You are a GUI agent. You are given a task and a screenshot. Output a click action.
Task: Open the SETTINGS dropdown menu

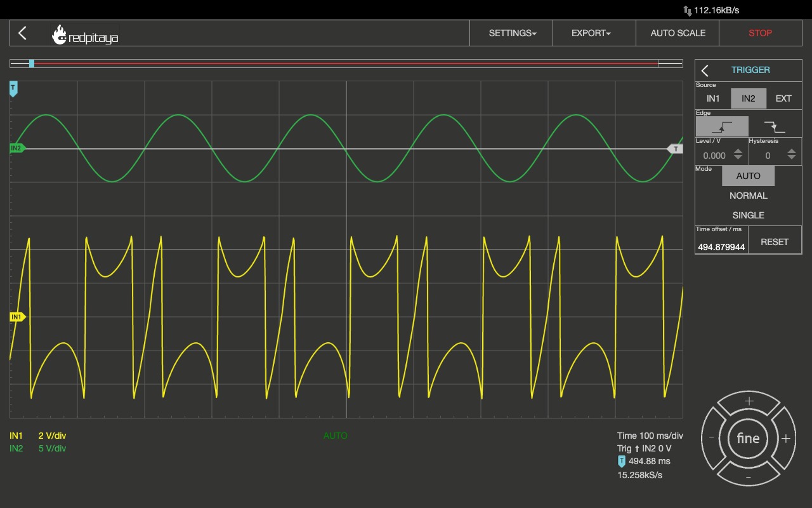512,33
